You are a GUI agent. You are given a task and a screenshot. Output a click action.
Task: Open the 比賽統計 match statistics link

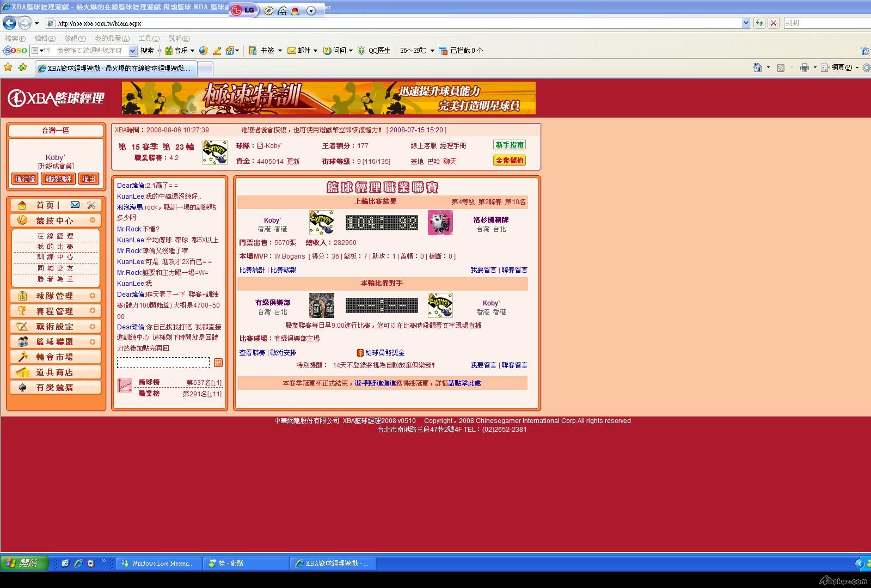(252, 270)
